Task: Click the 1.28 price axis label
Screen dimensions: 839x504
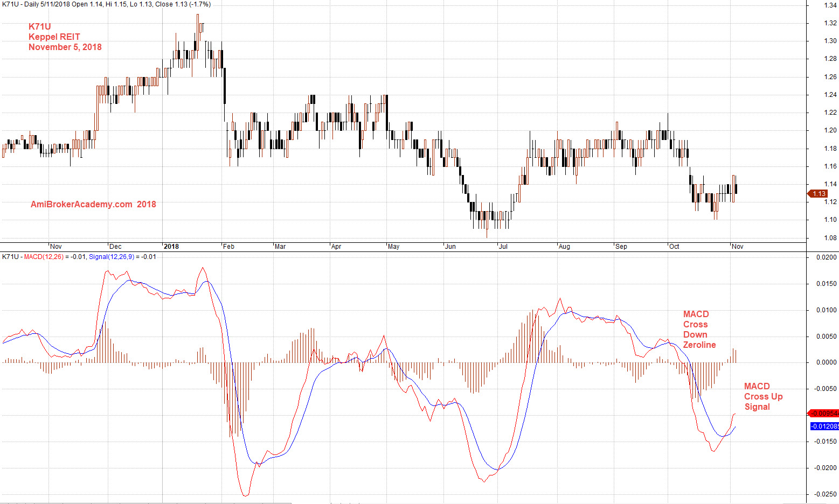Action: pos(830,59)
